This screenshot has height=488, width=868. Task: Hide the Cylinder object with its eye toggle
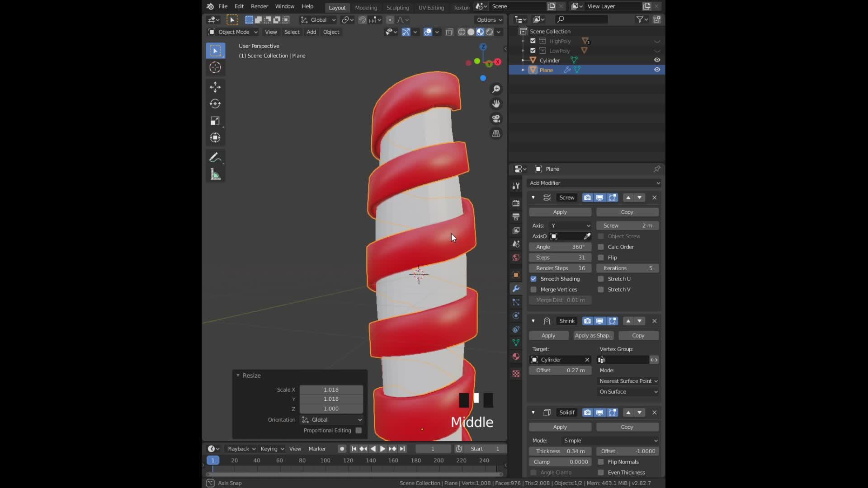click(657, 60)
